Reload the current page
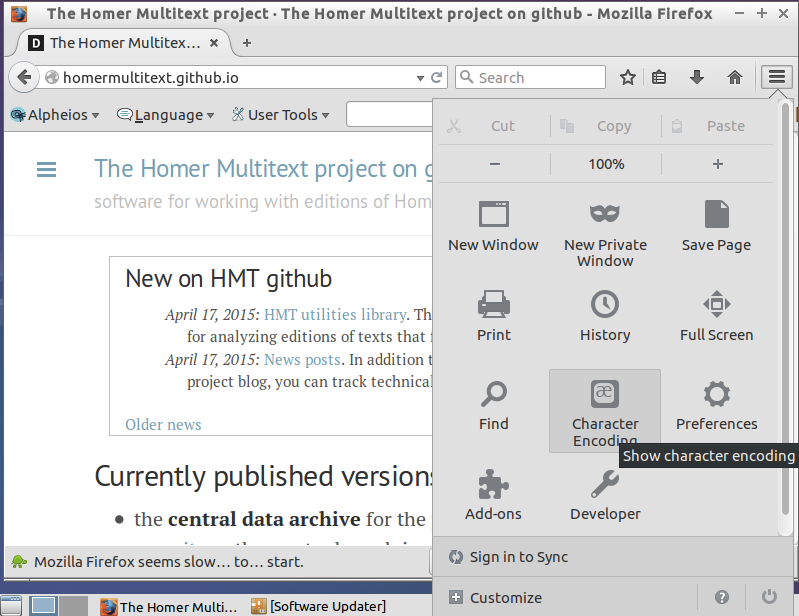This screenshot has height=616, width=799. (436, 77)
